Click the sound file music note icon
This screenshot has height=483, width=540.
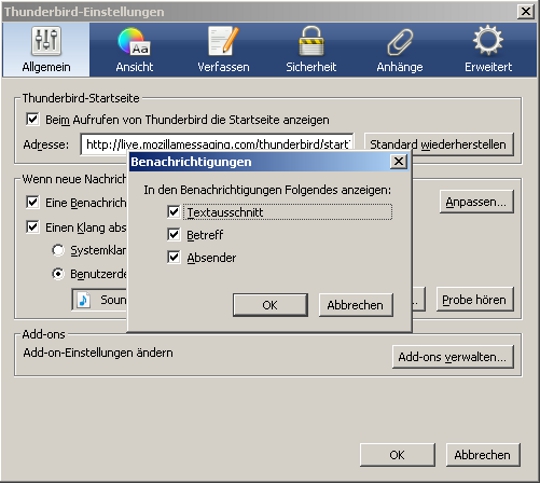pyautogui.click(x=83, y=300)
